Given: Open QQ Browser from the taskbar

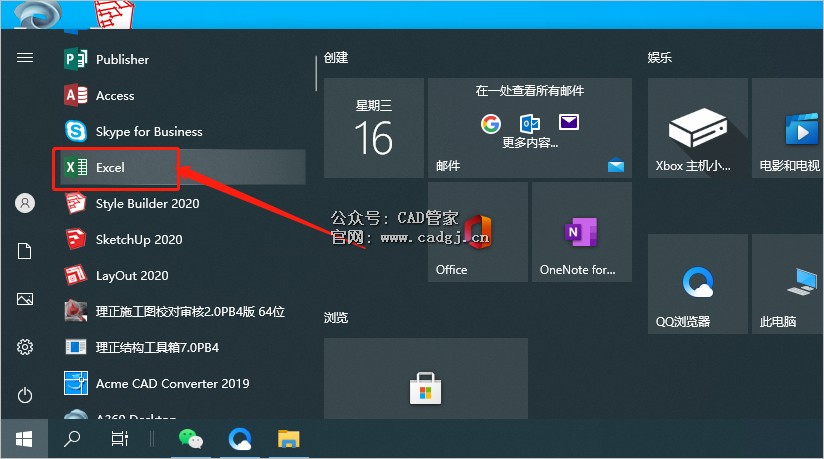Looking at the screenshot, I should 240,438.
